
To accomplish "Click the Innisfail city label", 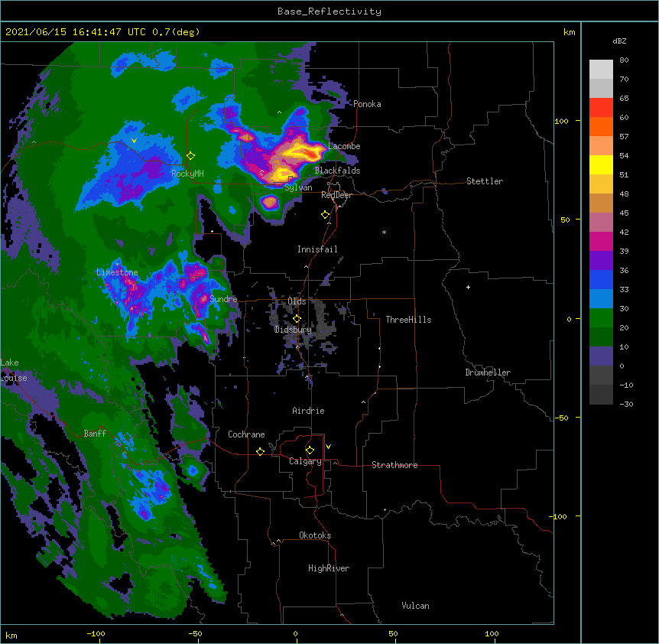I will (x=317, y=249).
